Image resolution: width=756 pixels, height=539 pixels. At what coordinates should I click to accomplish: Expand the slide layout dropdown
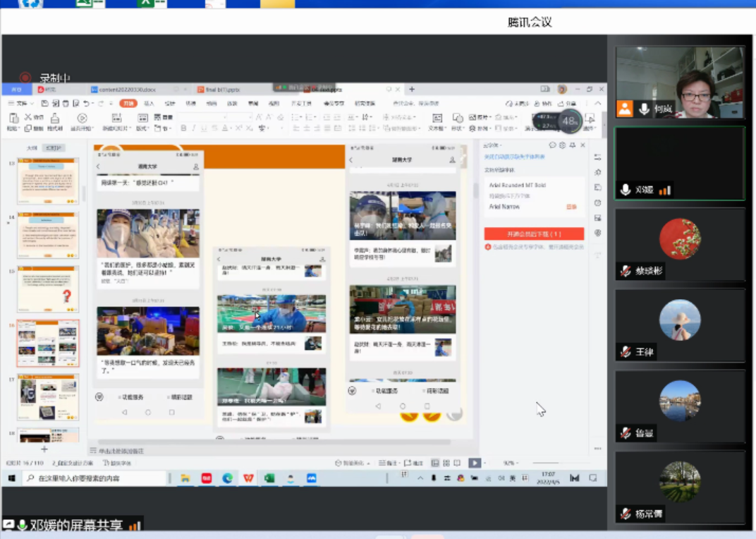click(143, 128)
